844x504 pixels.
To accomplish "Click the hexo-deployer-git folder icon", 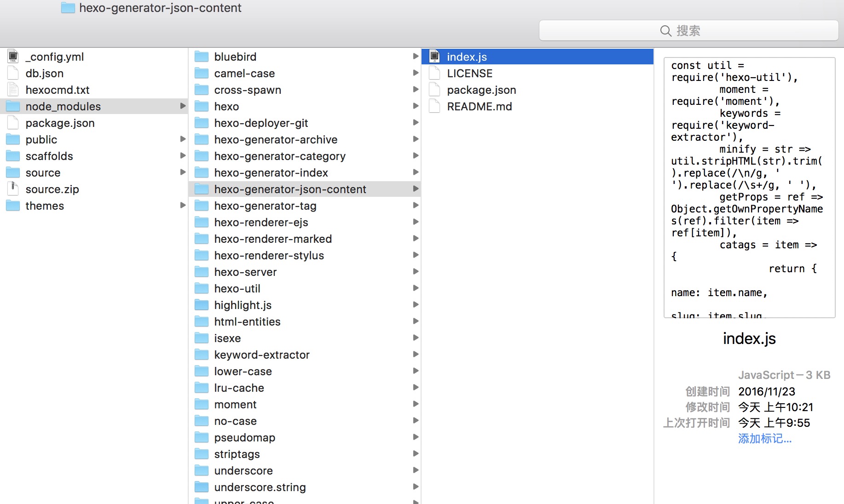I will coord(202,123).
